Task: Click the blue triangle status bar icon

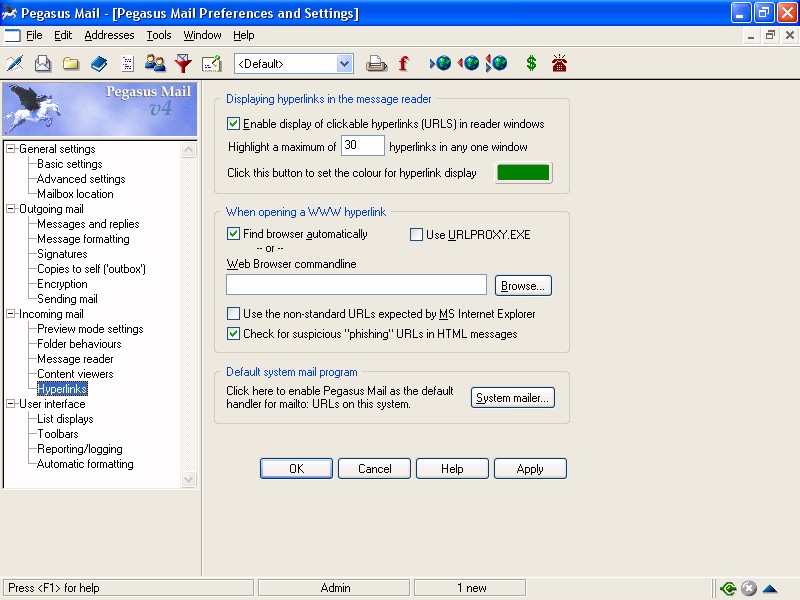Action: 769,588
